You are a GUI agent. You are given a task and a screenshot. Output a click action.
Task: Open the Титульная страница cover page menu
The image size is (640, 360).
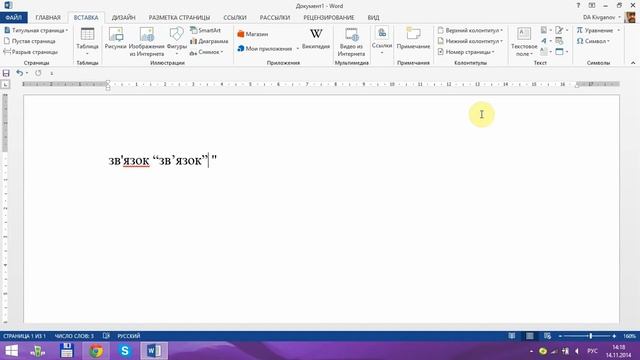36,30
